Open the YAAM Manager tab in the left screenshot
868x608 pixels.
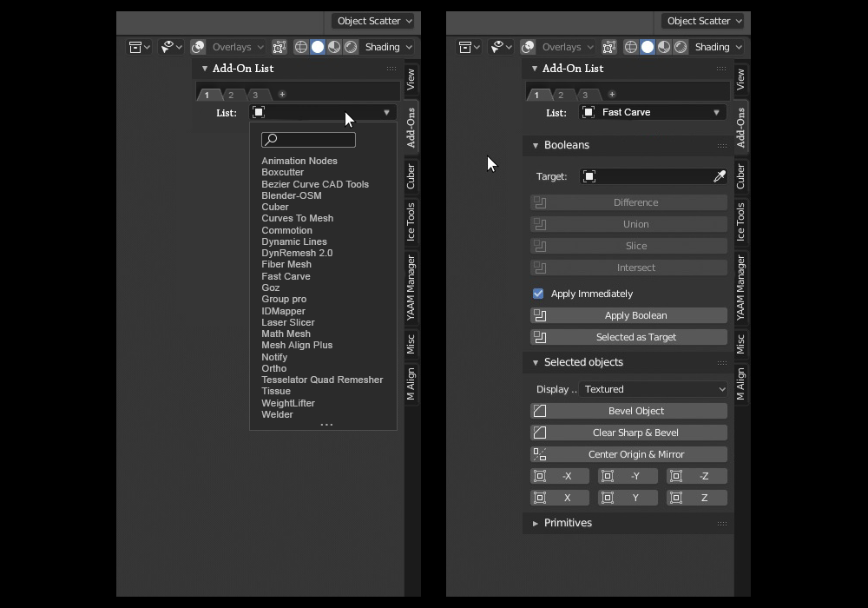click(x=411, y=287)
